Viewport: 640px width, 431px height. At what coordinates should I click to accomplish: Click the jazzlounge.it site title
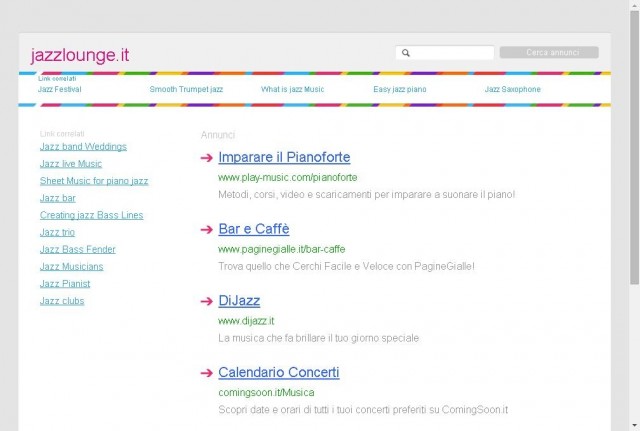[x=80, y=55]
